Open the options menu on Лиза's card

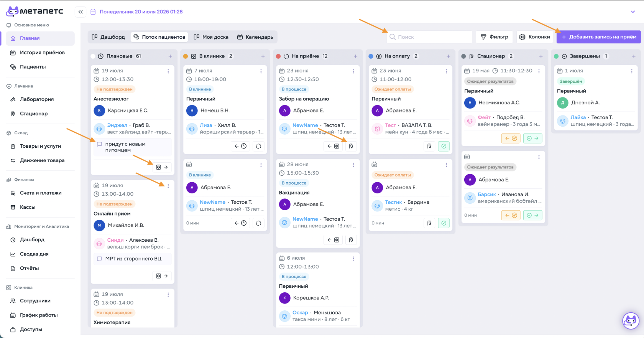tap(261, 71)
